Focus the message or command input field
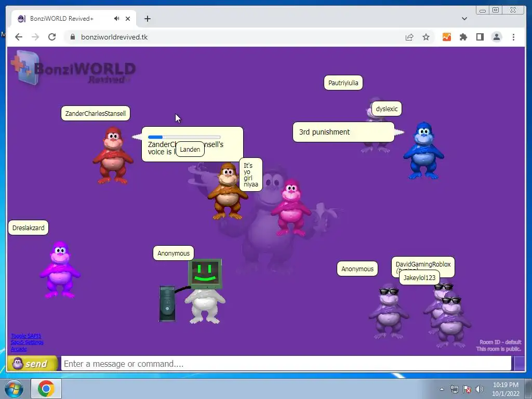 point(286,363)
